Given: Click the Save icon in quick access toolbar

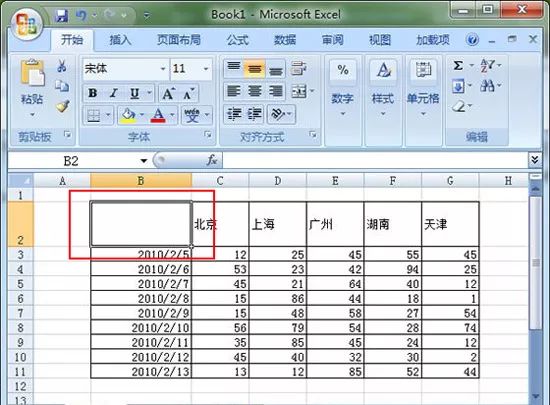Looking at the screenshot, I should (62, 15).
